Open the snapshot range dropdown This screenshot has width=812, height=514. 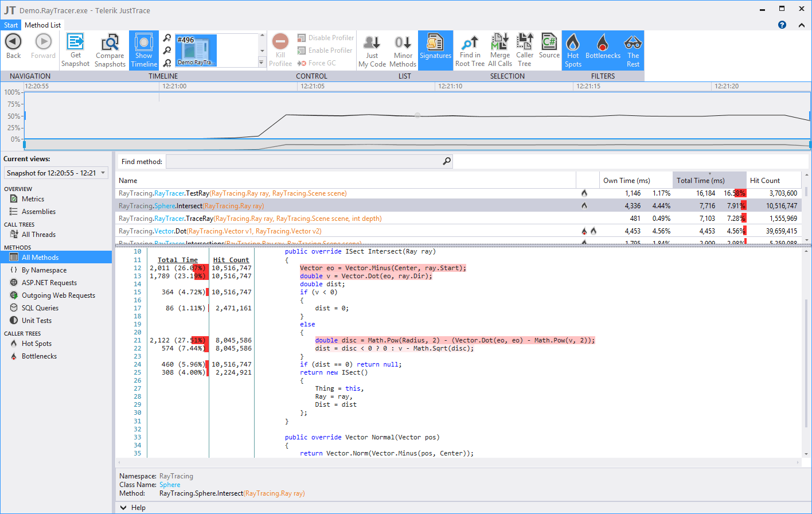56,173
